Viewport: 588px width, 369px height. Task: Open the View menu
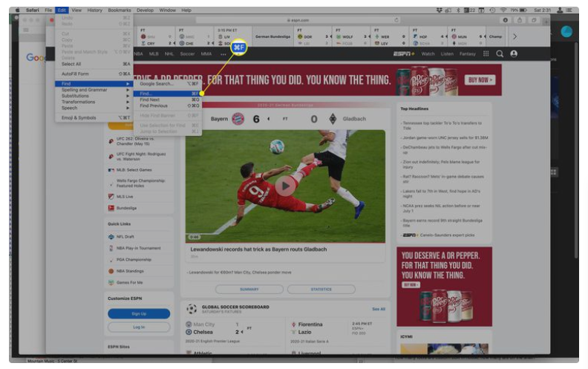click(76, 10)
